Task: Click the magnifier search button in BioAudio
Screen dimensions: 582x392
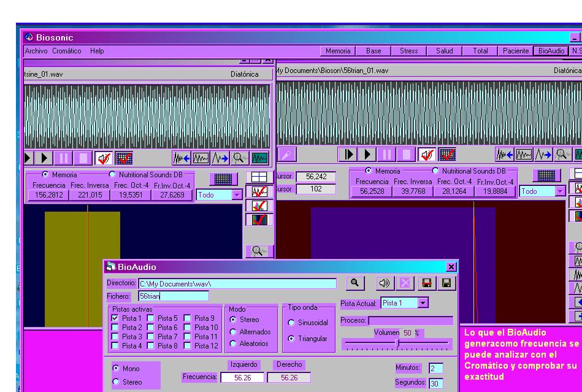Action: point(356,283)
